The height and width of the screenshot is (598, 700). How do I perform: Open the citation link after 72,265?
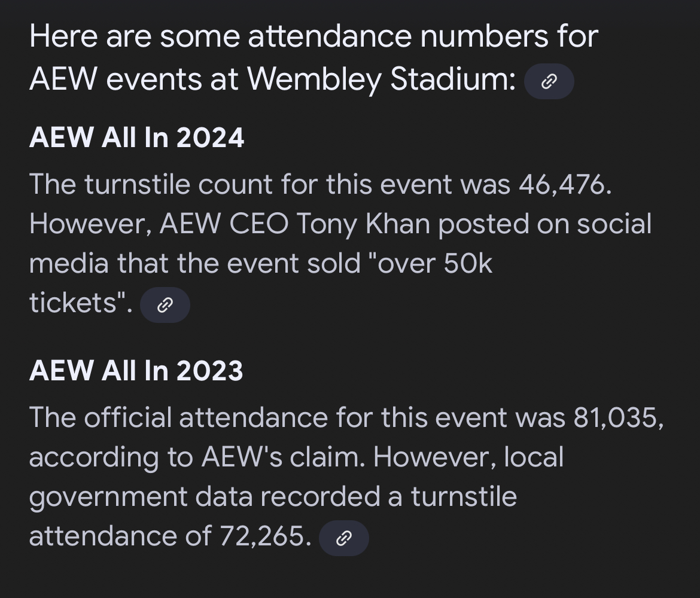[344, 538]
